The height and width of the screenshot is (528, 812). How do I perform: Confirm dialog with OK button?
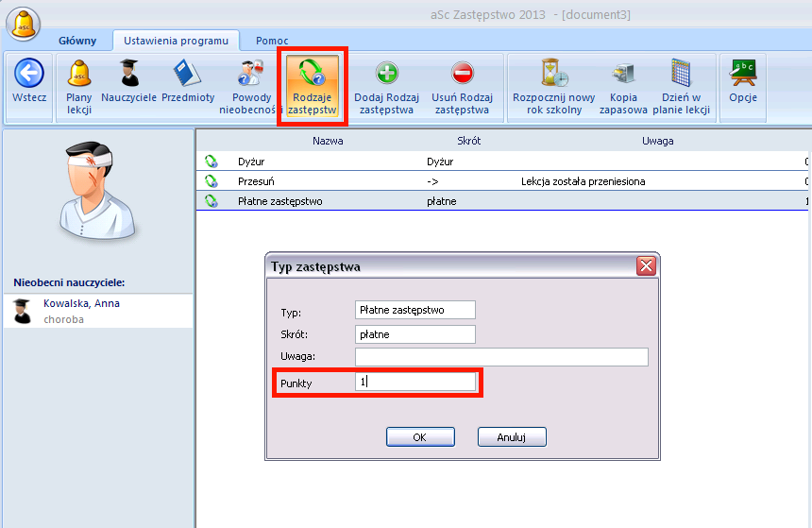(x=420, y=436)
